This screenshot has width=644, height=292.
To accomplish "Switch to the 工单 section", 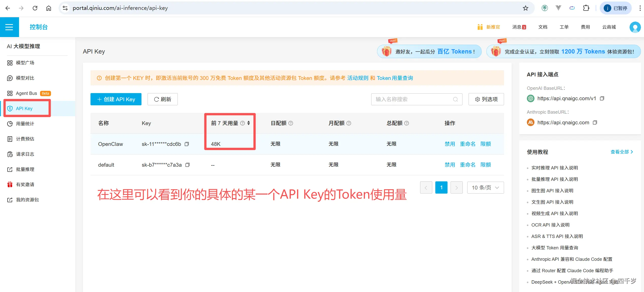I will click(564, 27).
